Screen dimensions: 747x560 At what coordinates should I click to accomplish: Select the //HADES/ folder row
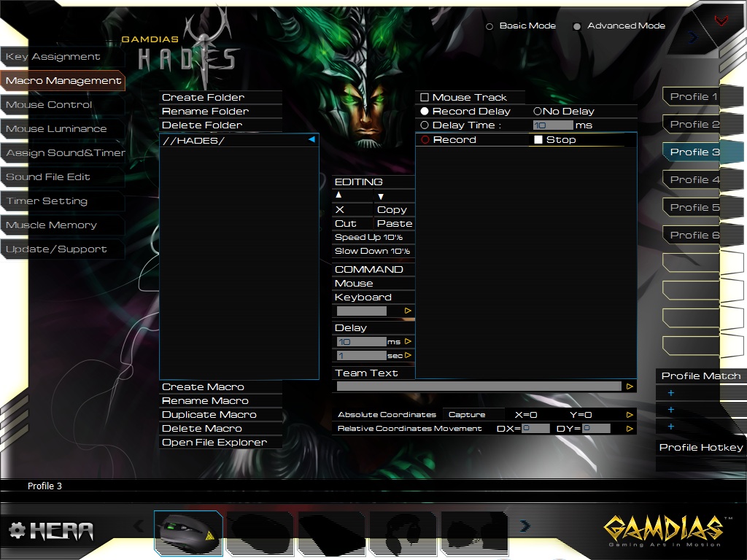coord(239,141)
